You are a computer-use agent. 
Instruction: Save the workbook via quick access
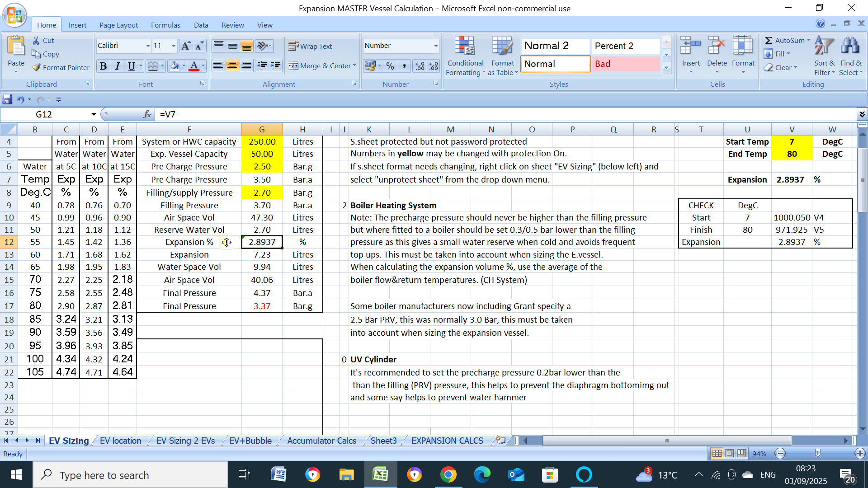(7, 99)
